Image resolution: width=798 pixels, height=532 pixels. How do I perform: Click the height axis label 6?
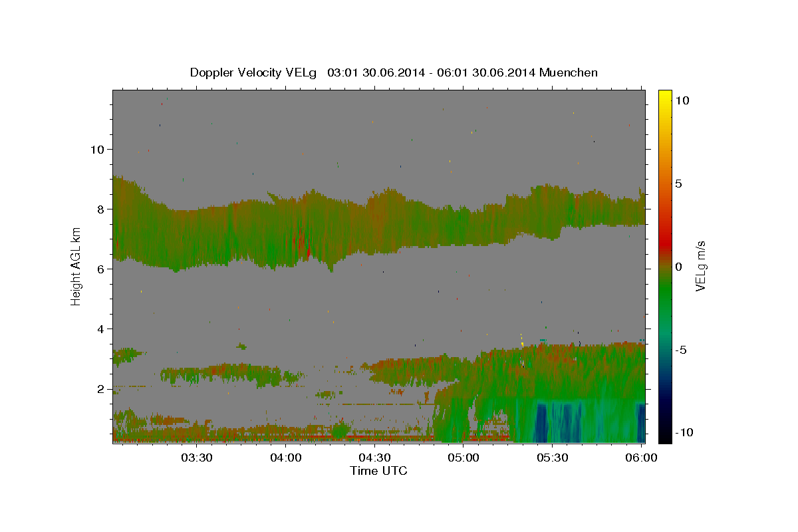(x=101, y=269)
